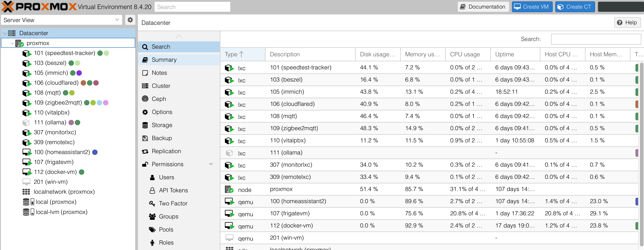This screenshot has height=250, width=644.
Task: Open the tree settings gear icon
Action: point(130,20)
